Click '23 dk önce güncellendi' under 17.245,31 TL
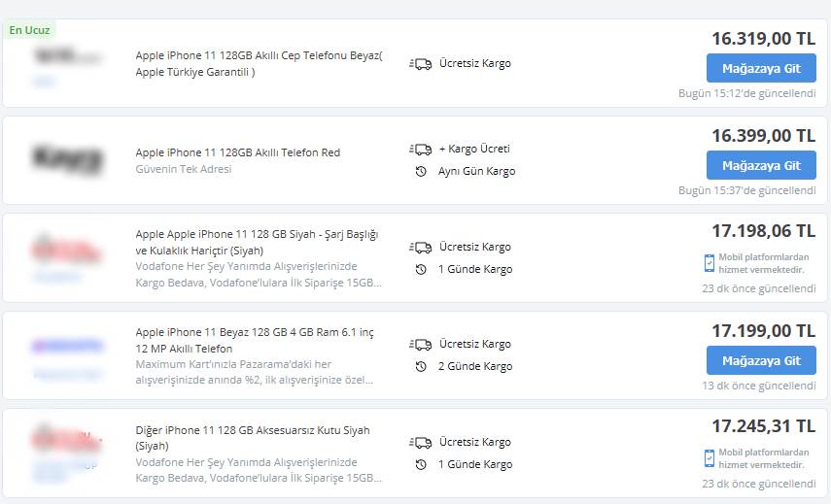 [759, 484]
